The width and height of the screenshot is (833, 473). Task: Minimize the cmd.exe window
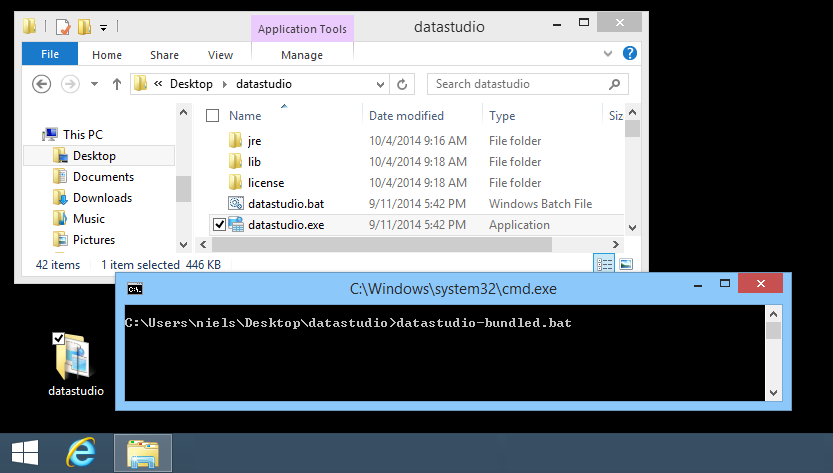click(x=698, y=285)
